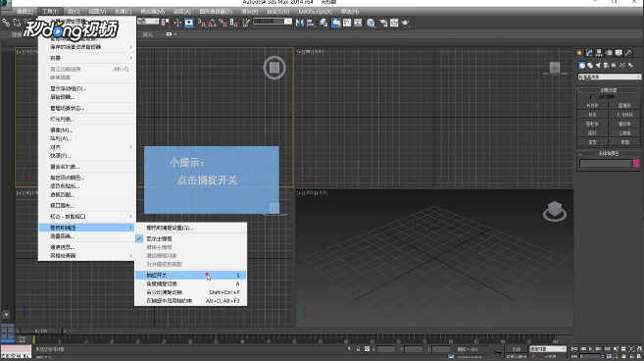
Task: Click the Play Animation button
Action: click(591, 348)
